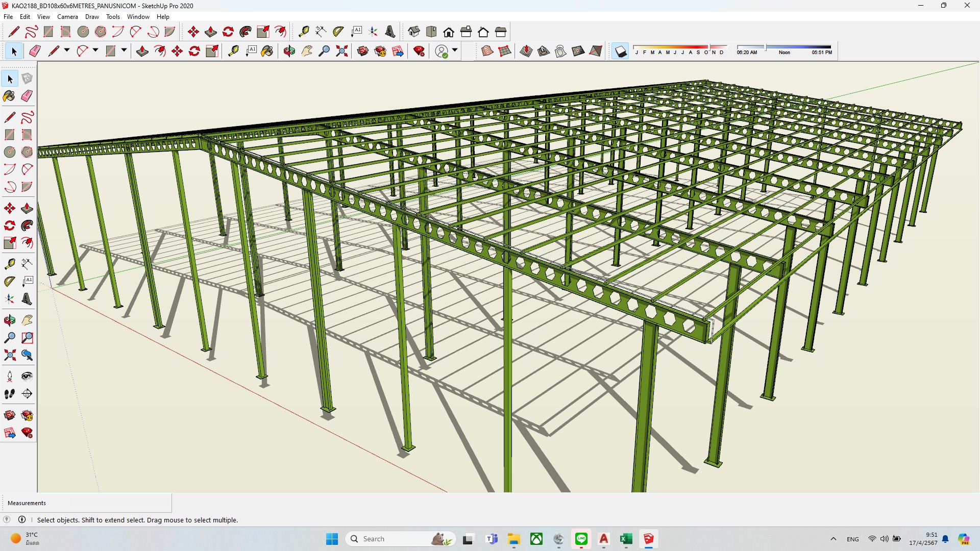This screenshot has width=980, height=551.
Task: Toggle the Show/Hide Shadows button
Action: (x=620, y=51)
